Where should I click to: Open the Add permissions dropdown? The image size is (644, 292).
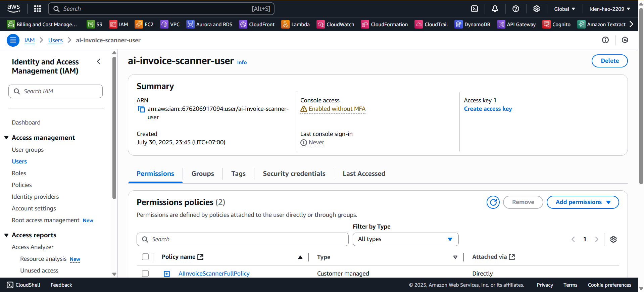[583, 202]
